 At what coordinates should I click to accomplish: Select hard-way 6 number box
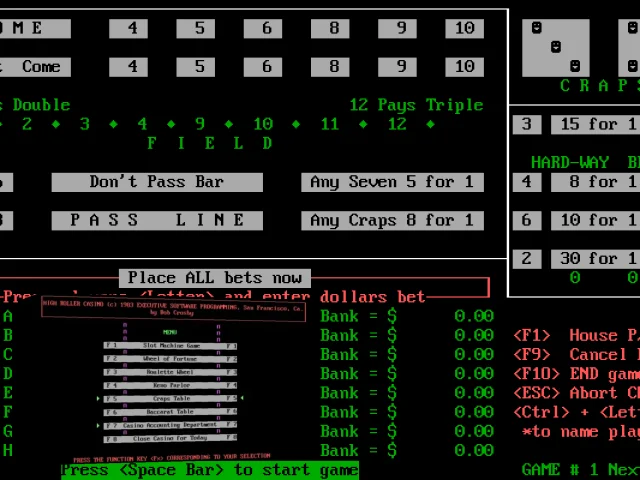pyautogui.click(x=527, y=220)
